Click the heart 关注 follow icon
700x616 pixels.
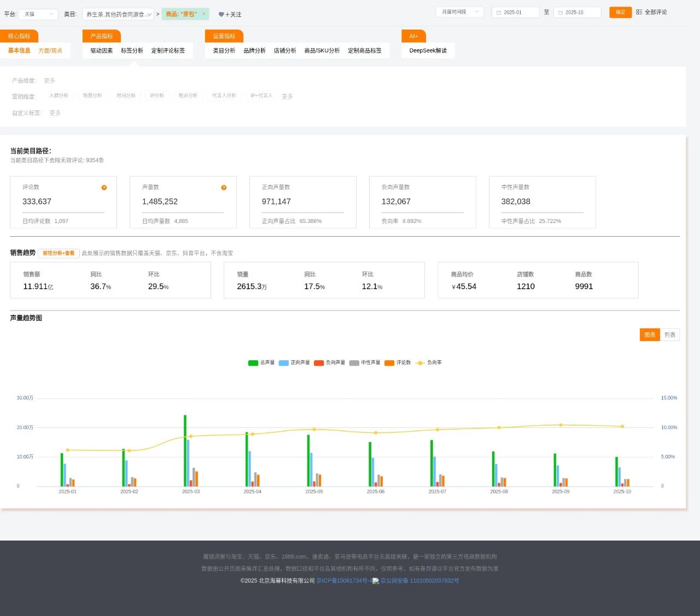coord(221,15)
